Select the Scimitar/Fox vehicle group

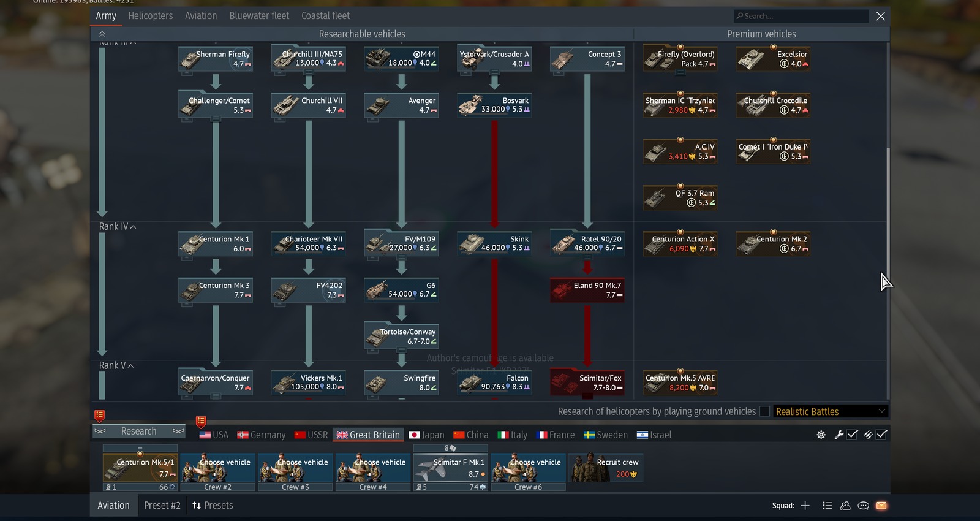587,382
